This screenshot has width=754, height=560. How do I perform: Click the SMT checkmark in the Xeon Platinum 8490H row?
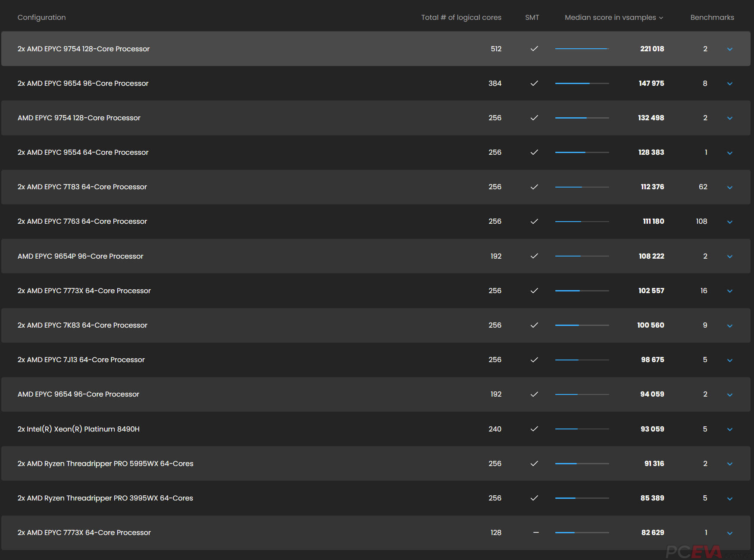click(x=534, y=429)
